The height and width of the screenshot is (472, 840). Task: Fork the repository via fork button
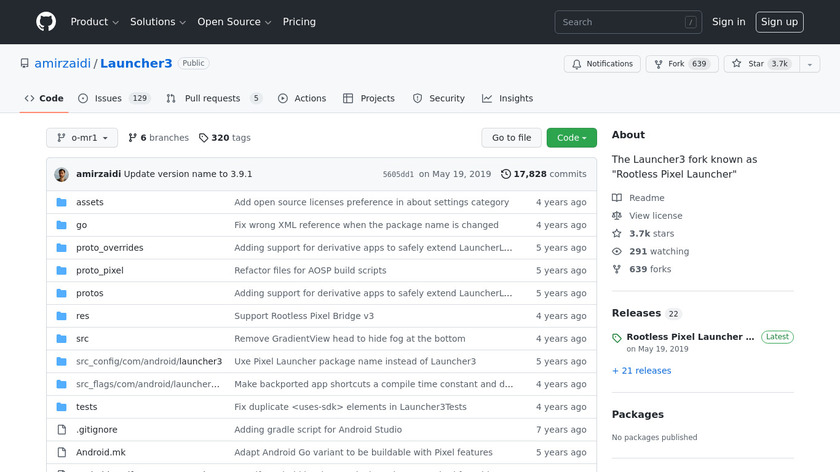[x=680, y=64]
